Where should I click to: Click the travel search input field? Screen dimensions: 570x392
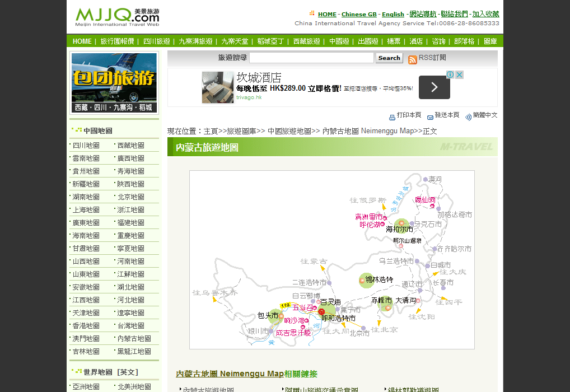click(311, 58)
